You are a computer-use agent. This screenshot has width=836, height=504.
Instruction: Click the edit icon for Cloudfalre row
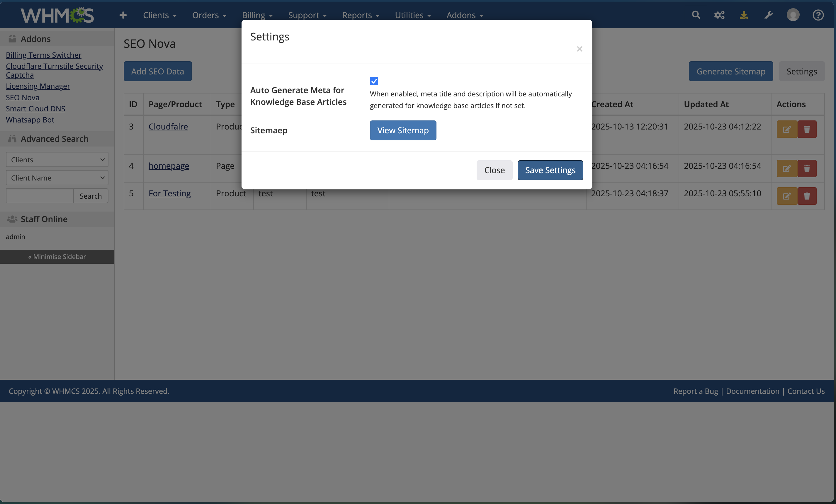(786, 129)
